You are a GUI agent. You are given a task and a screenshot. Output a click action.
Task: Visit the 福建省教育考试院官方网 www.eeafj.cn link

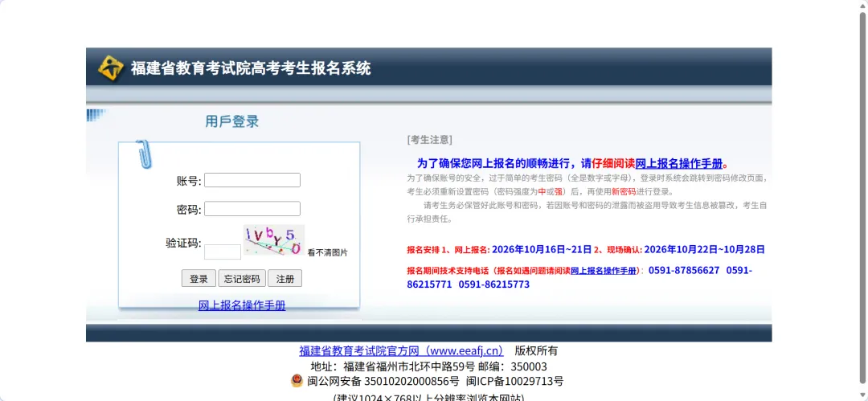pyautogui.click(x=401, y=350)
